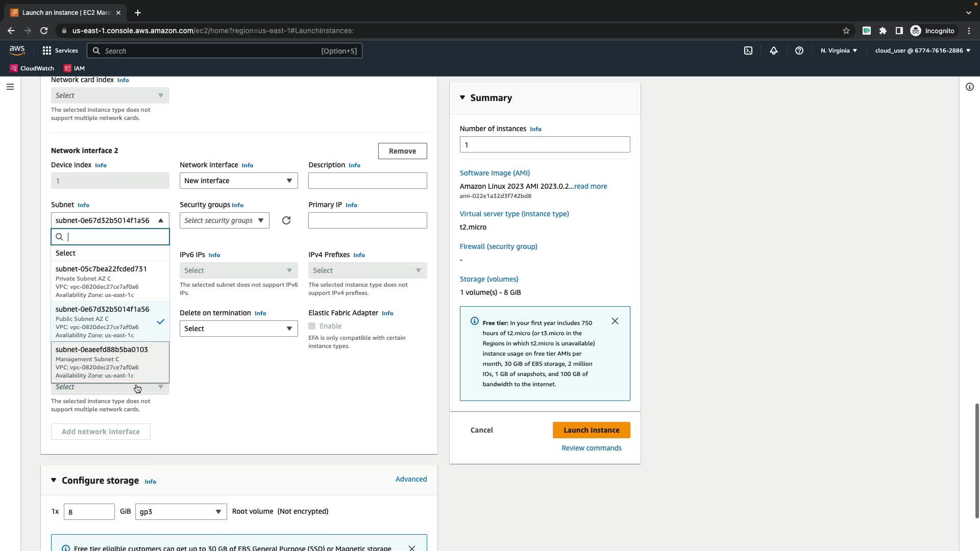The image size is (980, 551).
Task: Open the AWS CloudShell icon
Action: [x=748, y=51]
